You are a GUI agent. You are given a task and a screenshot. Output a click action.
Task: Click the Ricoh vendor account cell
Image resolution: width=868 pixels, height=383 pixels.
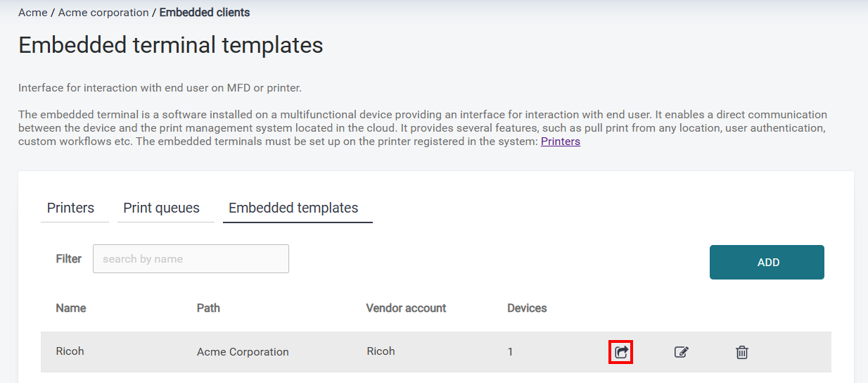click(381, 351)
